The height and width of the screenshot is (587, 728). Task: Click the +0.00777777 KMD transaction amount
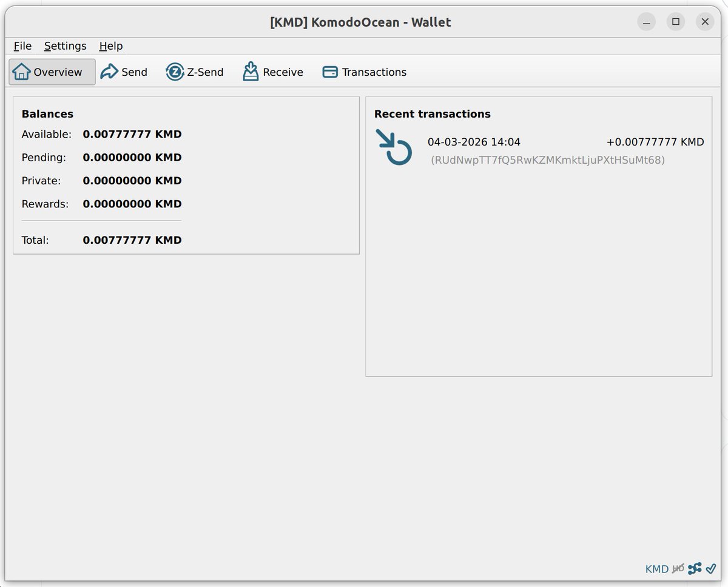pyautogui.click(x=655, y=142)
